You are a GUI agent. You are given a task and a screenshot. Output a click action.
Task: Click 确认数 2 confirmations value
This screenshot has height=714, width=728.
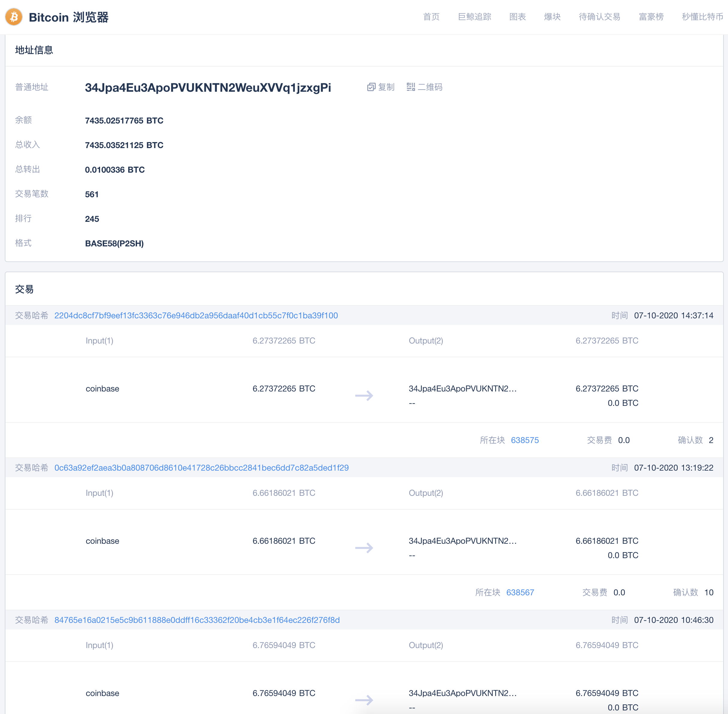pos(711,440)
